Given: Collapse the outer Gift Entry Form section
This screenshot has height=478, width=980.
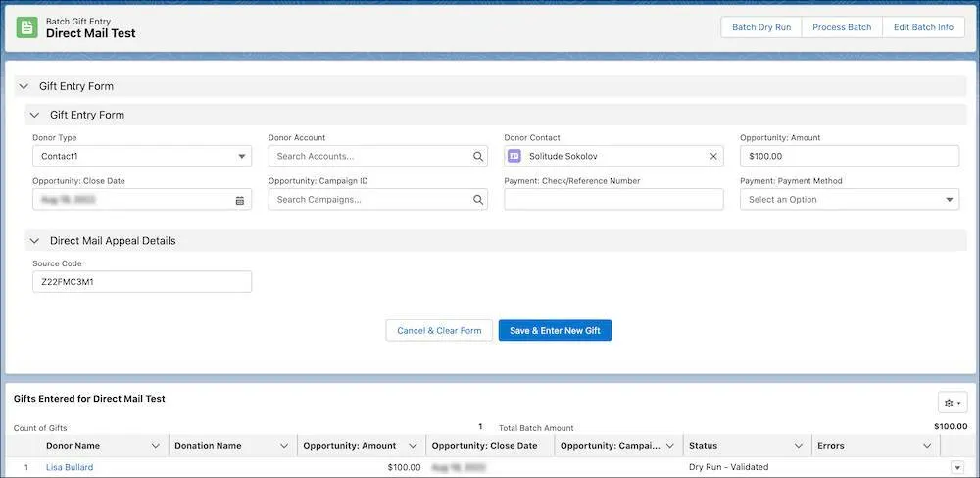Looking at the screenshot, I should pos(24,86).
